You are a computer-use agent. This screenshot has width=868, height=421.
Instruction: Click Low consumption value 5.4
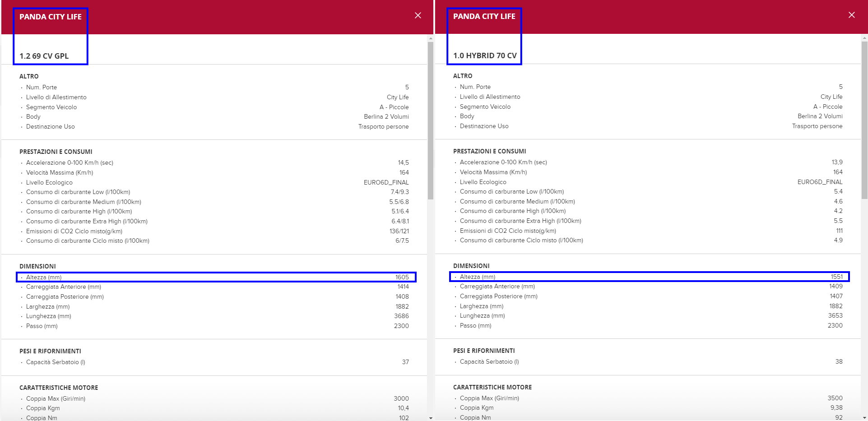click(x=838, y=191)
